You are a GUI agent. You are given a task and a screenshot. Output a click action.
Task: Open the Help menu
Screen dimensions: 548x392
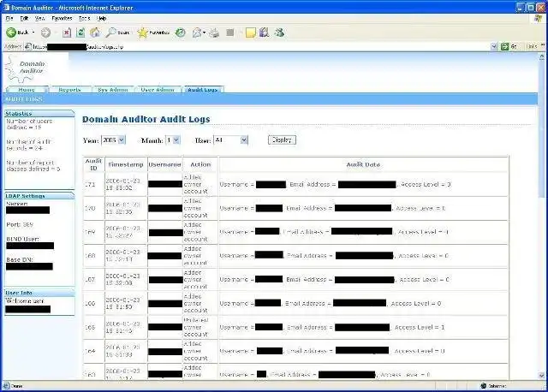(x=101, y=18)
